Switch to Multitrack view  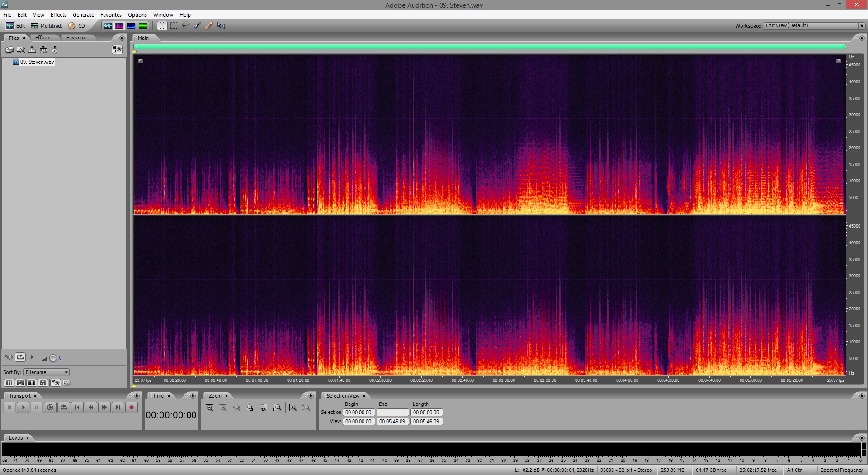point(47,26)
